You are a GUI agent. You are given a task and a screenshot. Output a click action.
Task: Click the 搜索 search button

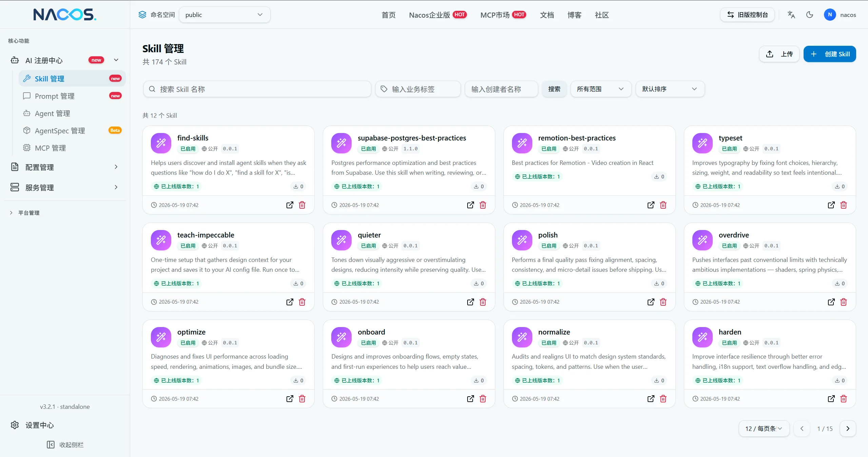click(x=554, y=89)
